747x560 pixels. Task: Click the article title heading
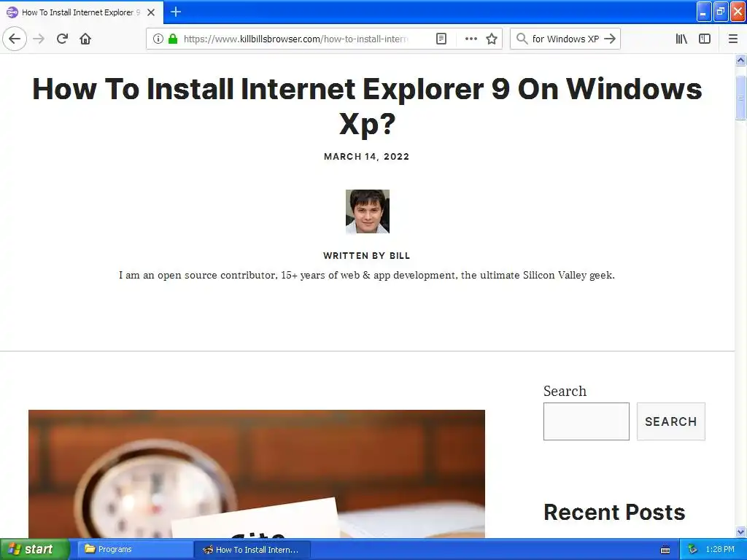367,106
